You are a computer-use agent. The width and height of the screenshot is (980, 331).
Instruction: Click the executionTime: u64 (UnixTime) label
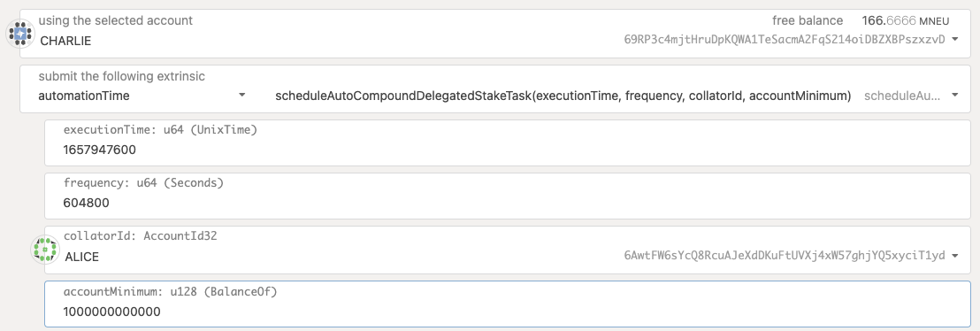coord(161,130)
